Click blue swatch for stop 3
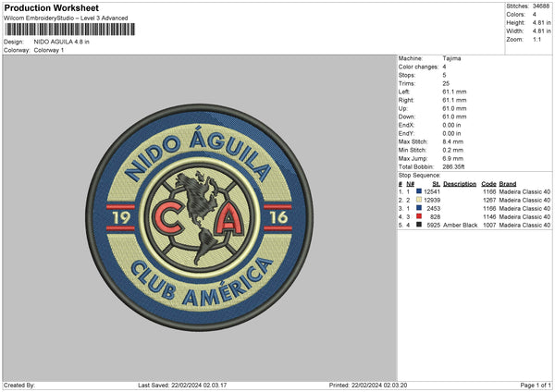555x392 pixels. click(x=419, y=208)
